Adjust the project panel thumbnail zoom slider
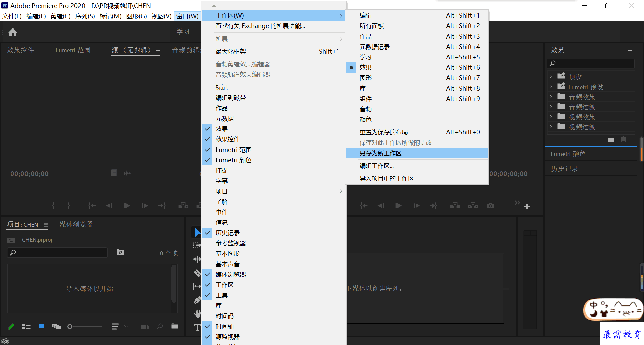The image size is (644, 345). (85, 326)
